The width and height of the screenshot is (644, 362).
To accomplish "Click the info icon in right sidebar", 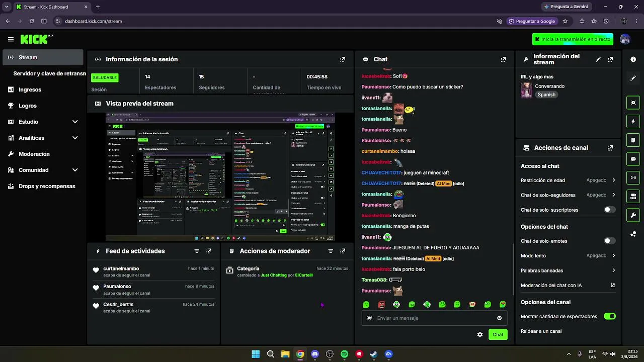I will tap(633, 59).
